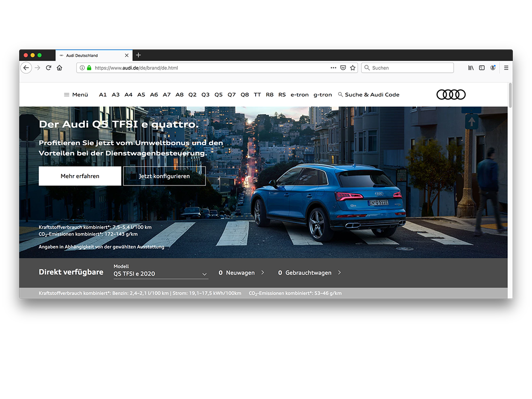Open the Firefox library icon
Viewport: 532px width, 399px height.
coord(471,68)
